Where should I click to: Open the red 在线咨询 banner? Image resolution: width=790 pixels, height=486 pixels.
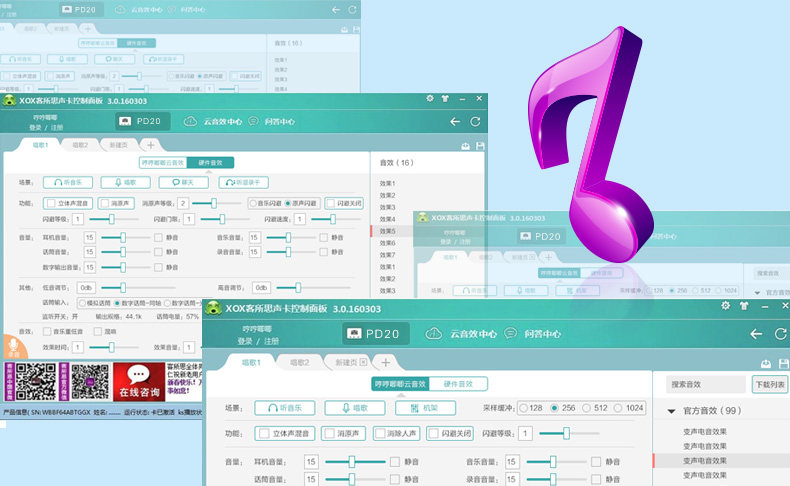tap(139, 381)
